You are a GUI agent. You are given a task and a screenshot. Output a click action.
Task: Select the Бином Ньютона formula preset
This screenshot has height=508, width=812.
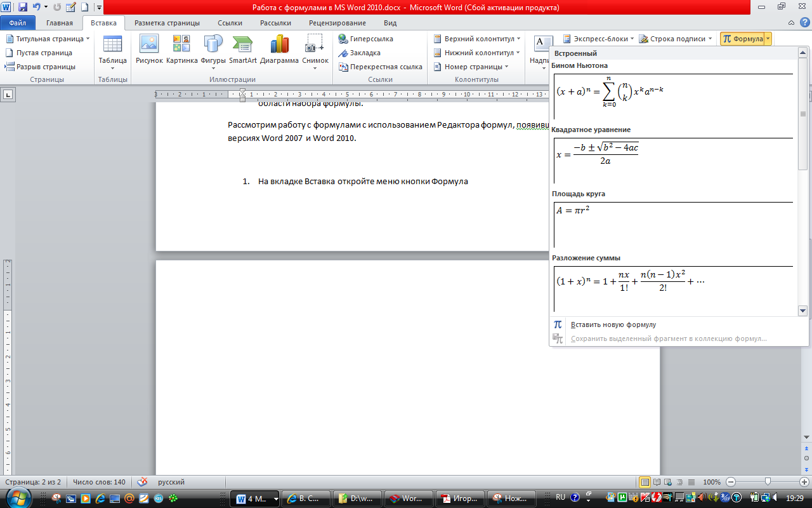tap(672, 97)
